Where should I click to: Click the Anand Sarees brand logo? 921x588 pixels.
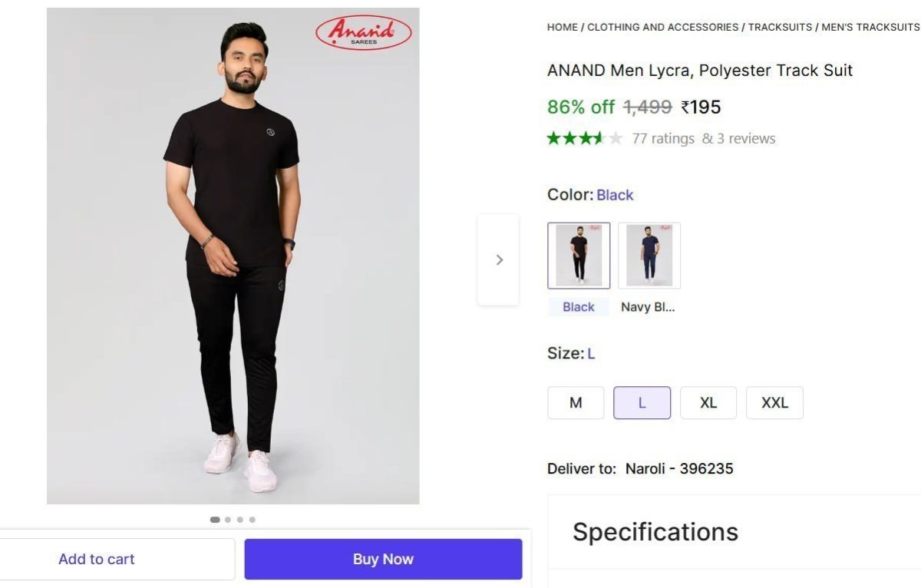pyautogui.click(x=364, y=33)
